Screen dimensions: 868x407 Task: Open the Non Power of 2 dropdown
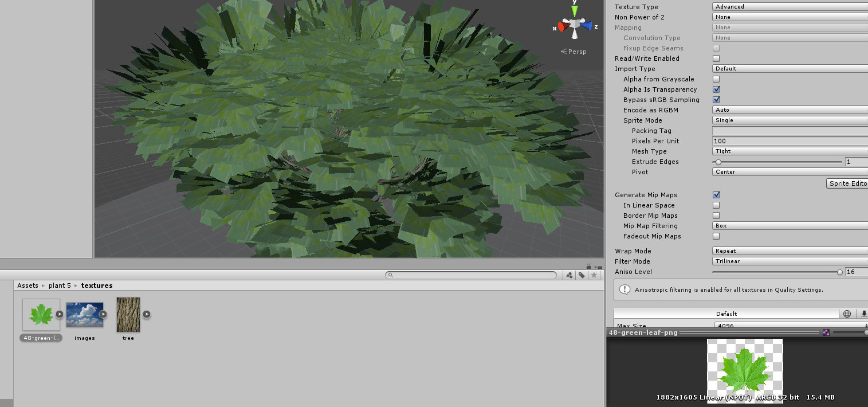(790, 17)
